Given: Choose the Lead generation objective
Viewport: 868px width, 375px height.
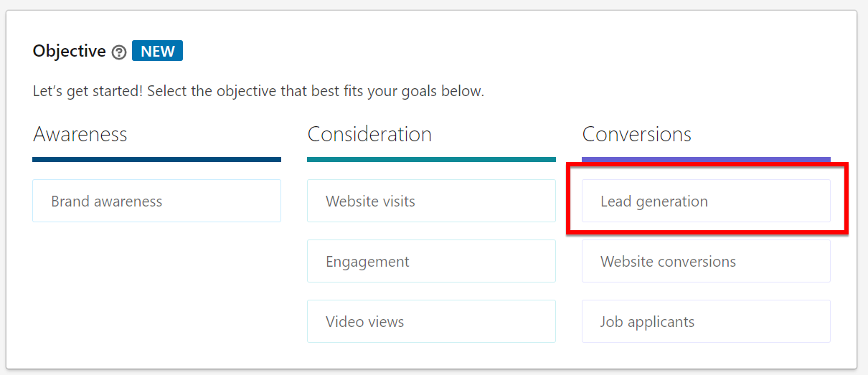Looking at the screenshot, I should [706, 201].
